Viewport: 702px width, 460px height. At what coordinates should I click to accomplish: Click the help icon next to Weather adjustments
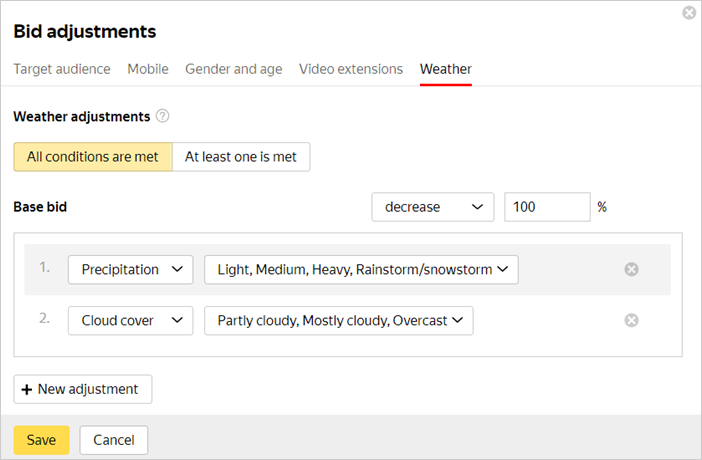[163, 116]
